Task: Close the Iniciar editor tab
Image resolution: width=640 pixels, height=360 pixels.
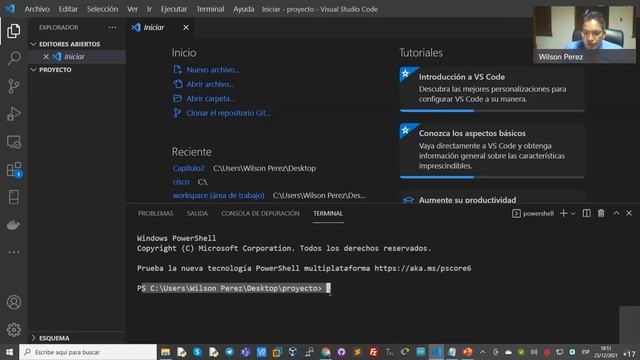Action: click(x=186, y=27)
